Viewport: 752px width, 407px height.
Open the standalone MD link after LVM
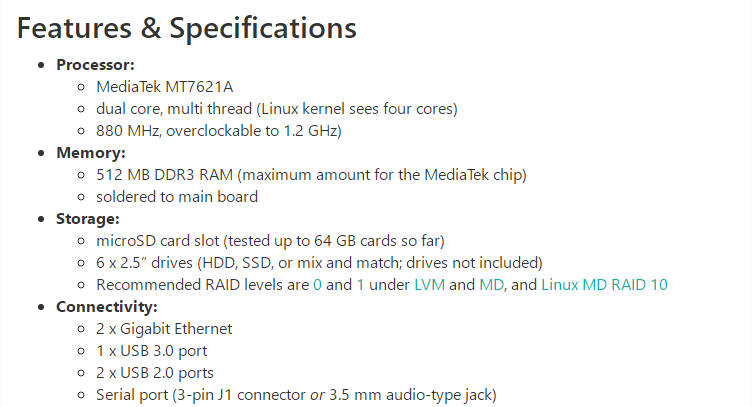coord(492,285)
